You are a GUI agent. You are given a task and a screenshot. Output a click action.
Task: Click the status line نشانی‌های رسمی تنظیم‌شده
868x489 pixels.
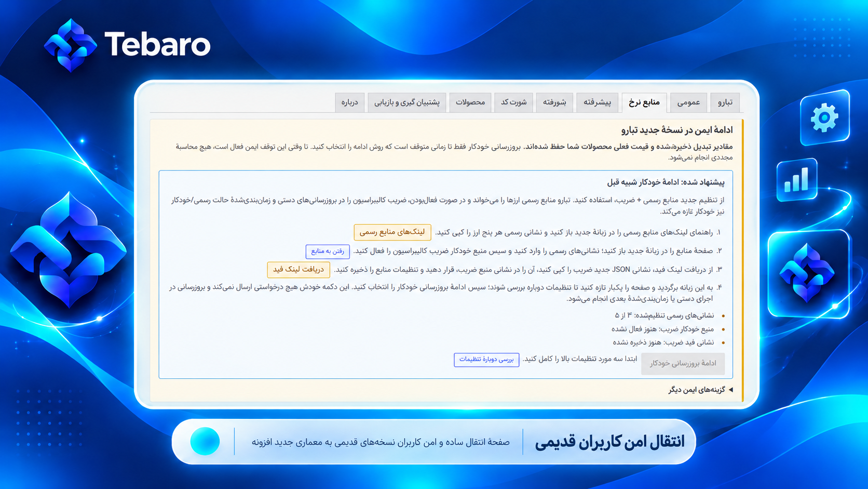pyautogui.click(x=664, y=315)
